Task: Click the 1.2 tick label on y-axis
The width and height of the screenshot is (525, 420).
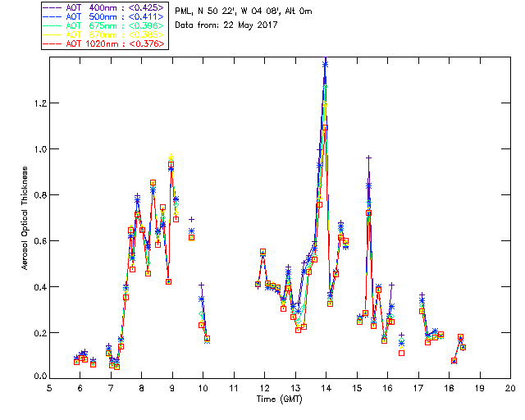Action: (x=40, y=103)
